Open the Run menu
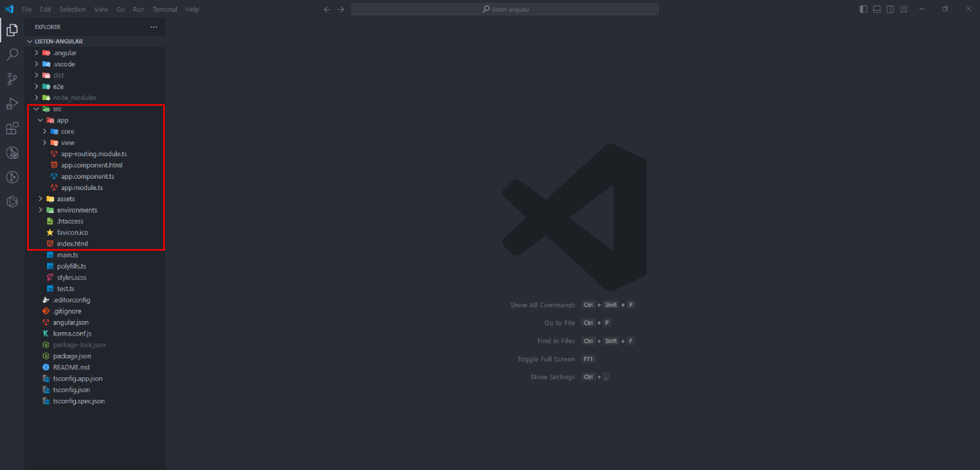The height and width of the screenshot is (470, 980). click(x=138, y=9)
